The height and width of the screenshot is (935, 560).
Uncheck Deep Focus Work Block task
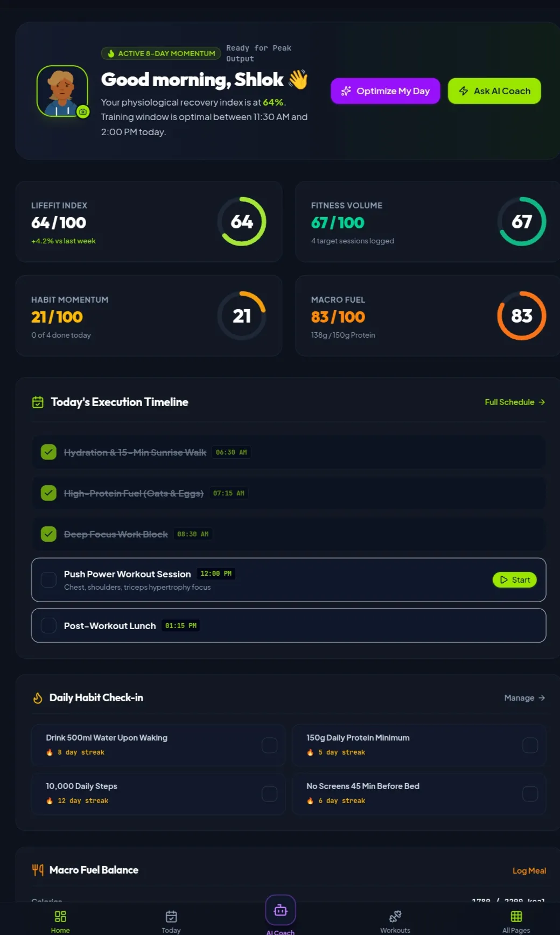(x=48, y=534)
